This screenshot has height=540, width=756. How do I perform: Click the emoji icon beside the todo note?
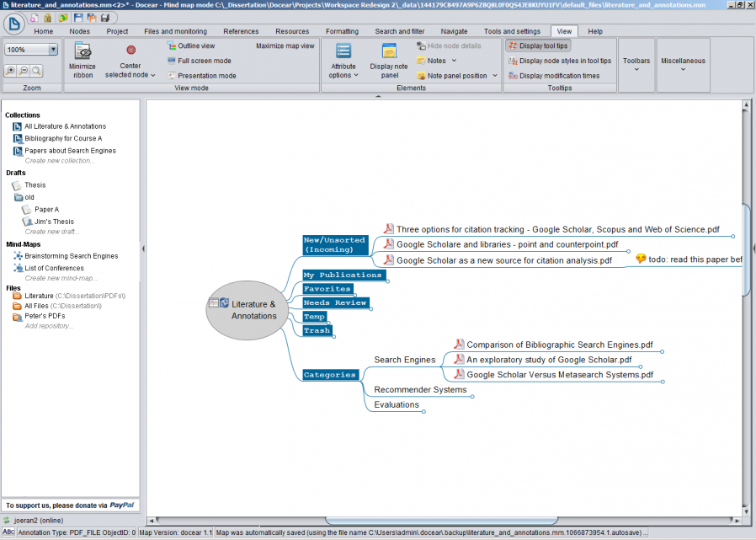641,259
